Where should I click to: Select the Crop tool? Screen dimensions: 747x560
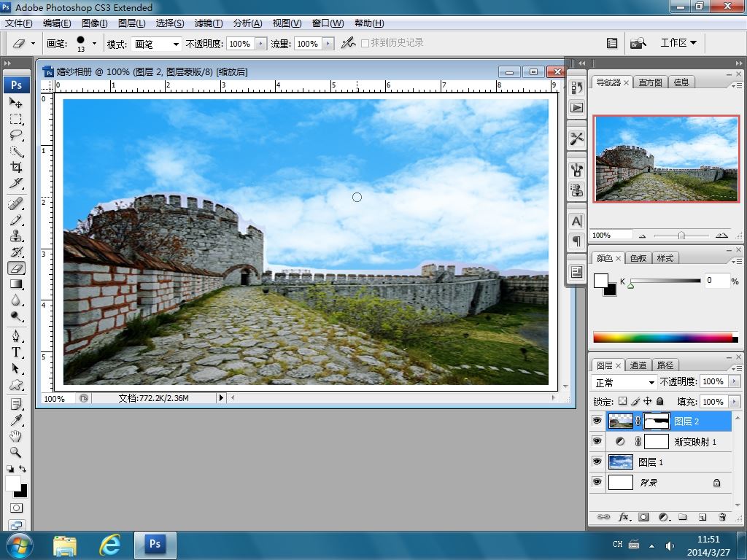[16, 167]
